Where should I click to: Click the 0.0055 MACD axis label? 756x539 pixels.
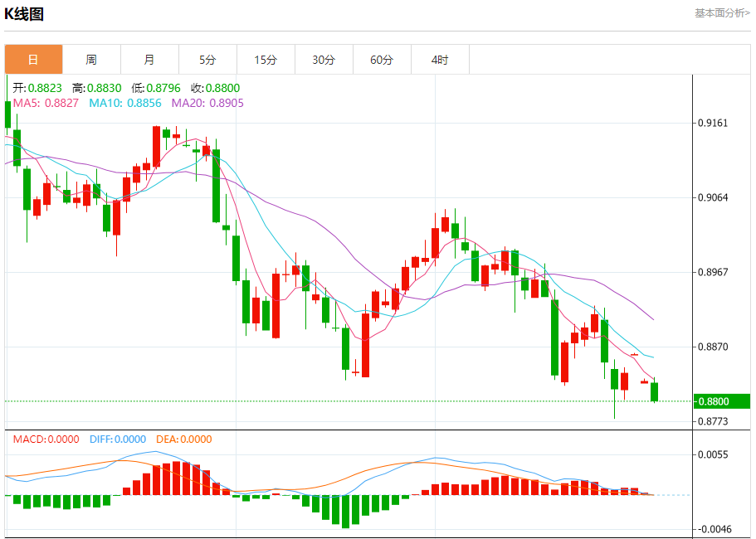click(x=713, y=454)
